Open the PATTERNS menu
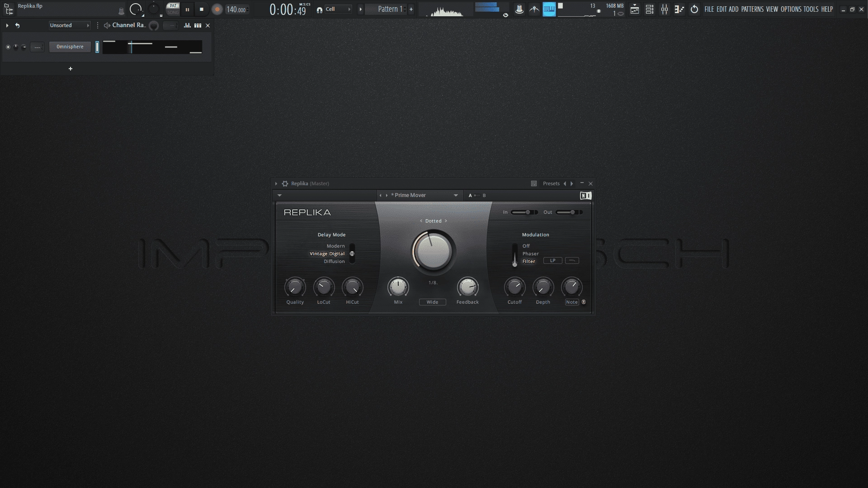The image size is (868, 488). [752, 9]
